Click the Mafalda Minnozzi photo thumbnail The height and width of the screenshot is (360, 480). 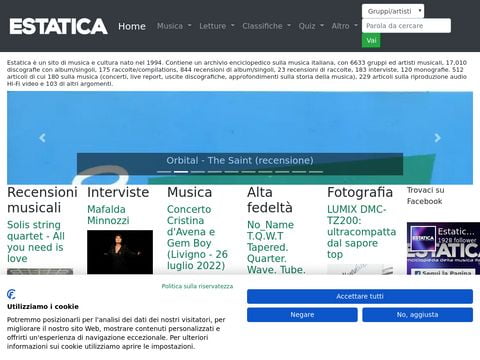[x=120, y=252]
